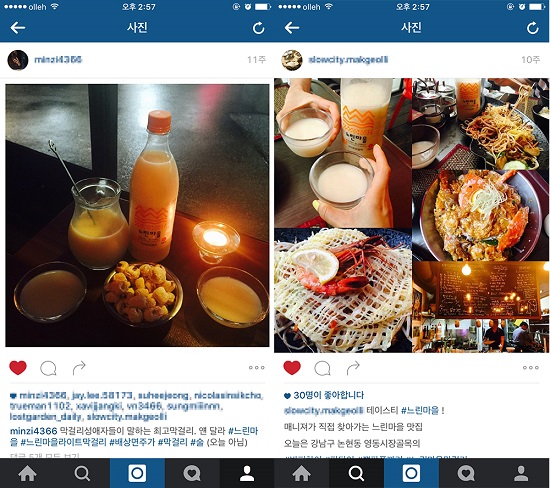Viewport: 550px width, 488px height.
Task: Open minzi4366 profile from post header
Action: click(x=58, y=60)
